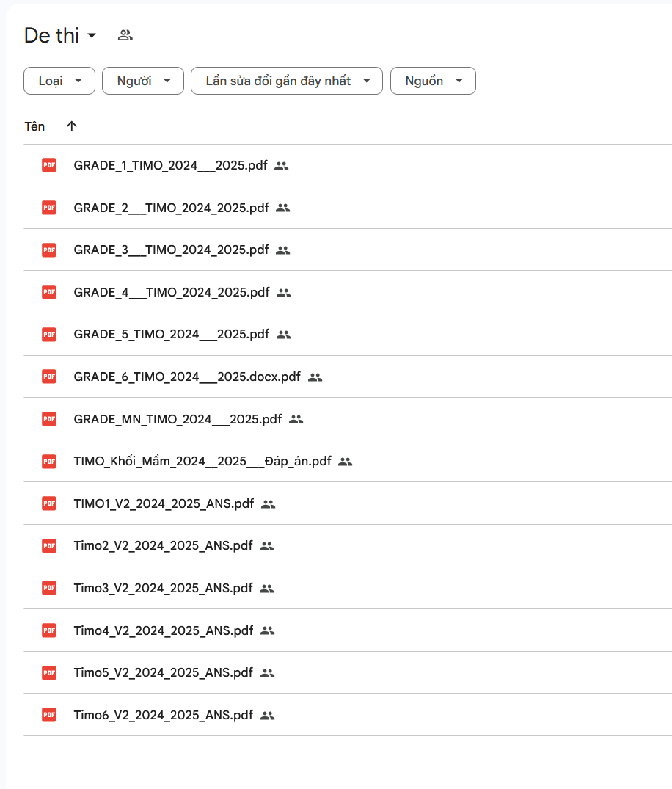Open the Loại filter dropdown
The image size is (672, 789).
coord(59,81)
